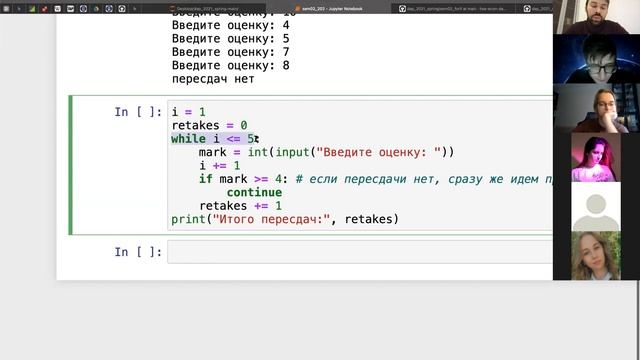Click the output line 'Введите оценку: 8'

pos(231,65)
